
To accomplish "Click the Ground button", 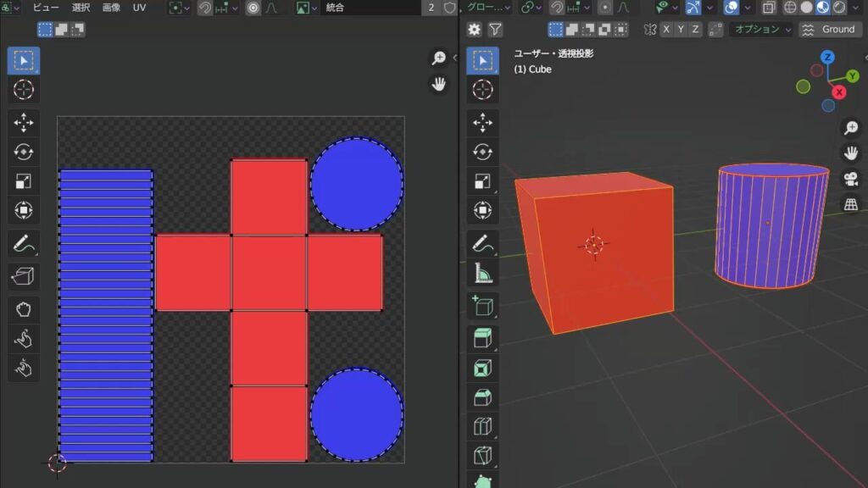I will click(x=830, y=30).
